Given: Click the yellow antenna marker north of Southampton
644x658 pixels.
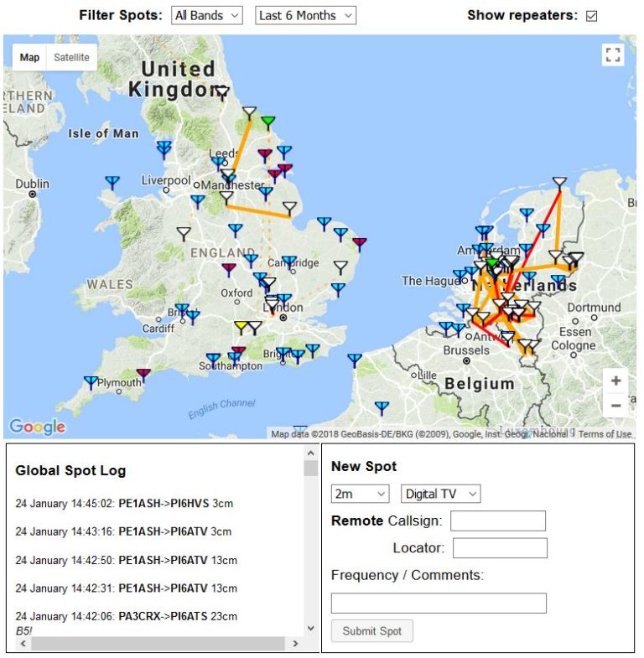Looking at the screenshot, I should 241,326.
